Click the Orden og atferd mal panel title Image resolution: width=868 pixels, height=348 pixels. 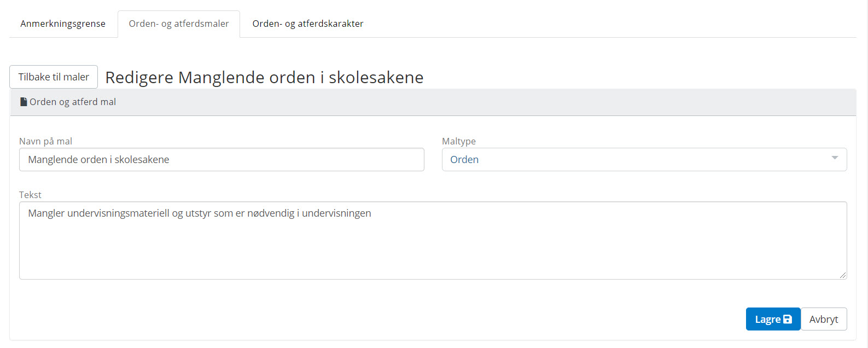point(73,102)
